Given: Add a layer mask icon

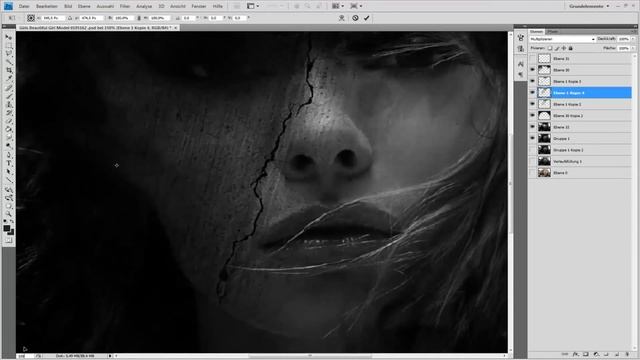Looking at the screenshot, I should coord(585,354).
